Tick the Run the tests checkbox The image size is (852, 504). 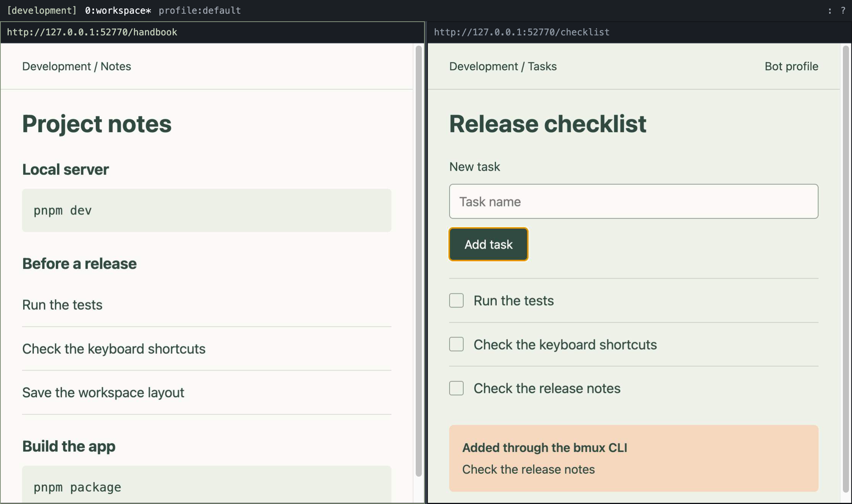[456, 300]
